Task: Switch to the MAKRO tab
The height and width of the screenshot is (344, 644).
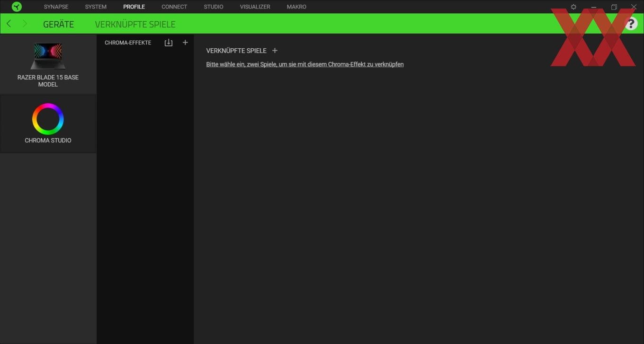Action: (296, 7)
